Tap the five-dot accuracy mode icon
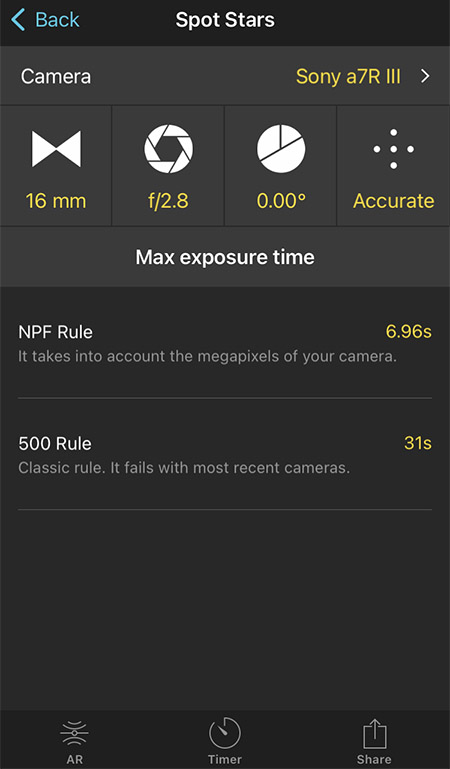The height and width of the screenshot is (769, 450). click(x=394, y=149)
